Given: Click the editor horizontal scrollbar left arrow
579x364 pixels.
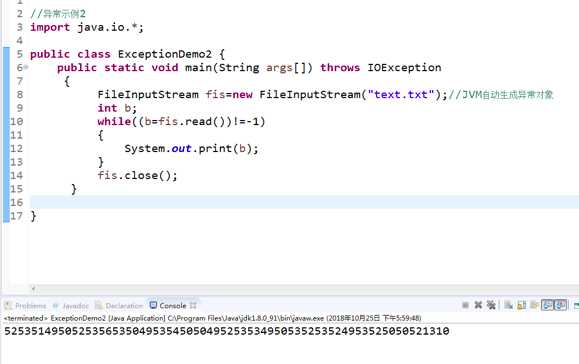Looking at the screenshot, I should click(x=33, y=289).
